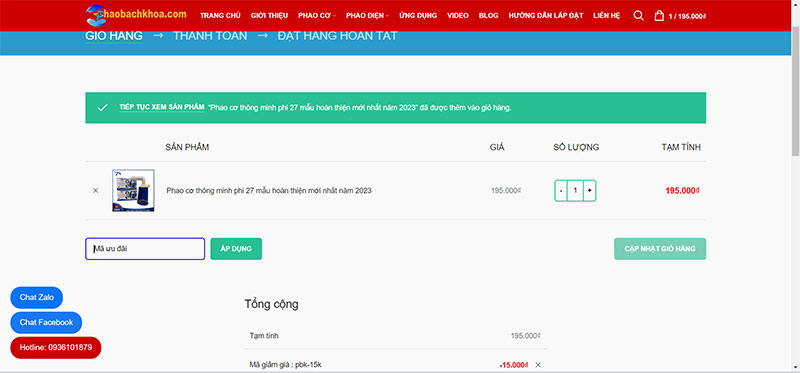Click the quantity number field

pos(575,190)
